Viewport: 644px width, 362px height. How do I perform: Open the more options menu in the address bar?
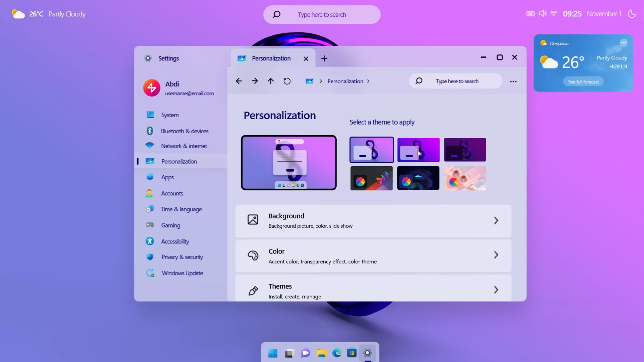[514, 81]
